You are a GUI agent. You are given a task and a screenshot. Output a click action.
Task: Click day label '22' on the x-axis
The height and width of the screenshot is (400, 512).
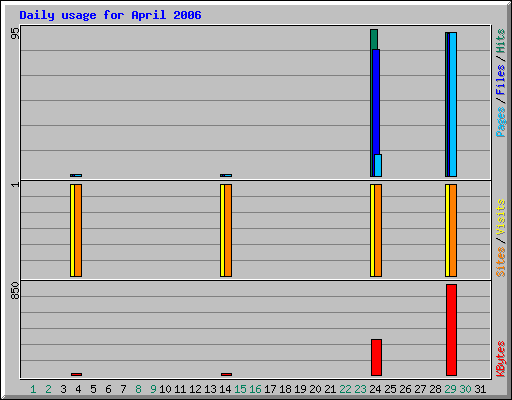click(x=345, y=389)
